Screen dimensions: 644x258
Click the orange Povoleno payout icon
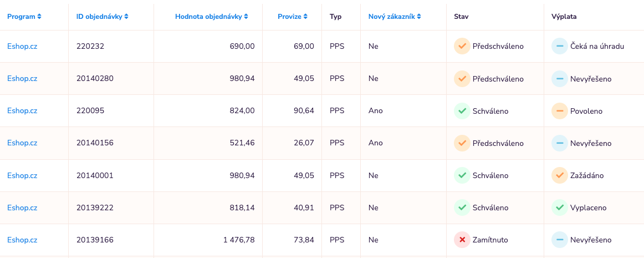click(x=559, y=111)
